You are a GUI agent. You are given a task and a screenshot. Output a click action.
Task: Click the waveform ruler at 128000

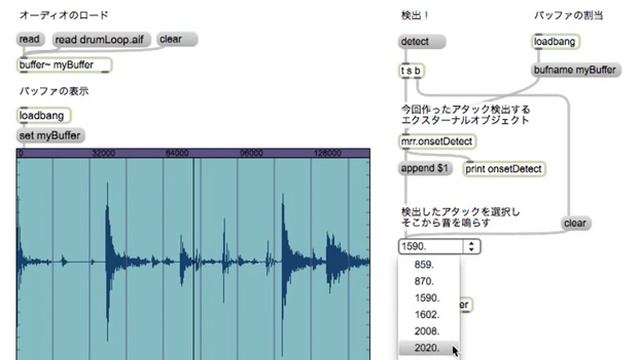(x=327, y=153)
